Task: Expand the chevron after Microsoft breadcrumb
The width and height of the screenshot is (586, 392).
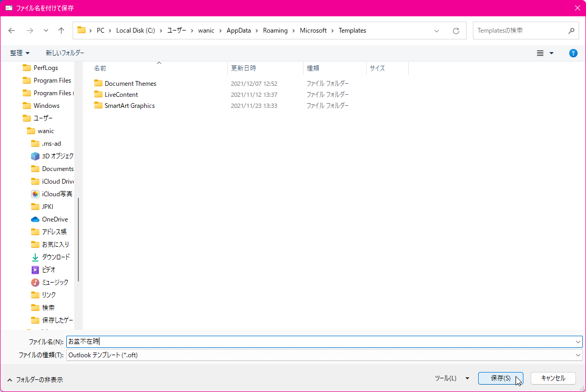Action: tap(332, 31)
